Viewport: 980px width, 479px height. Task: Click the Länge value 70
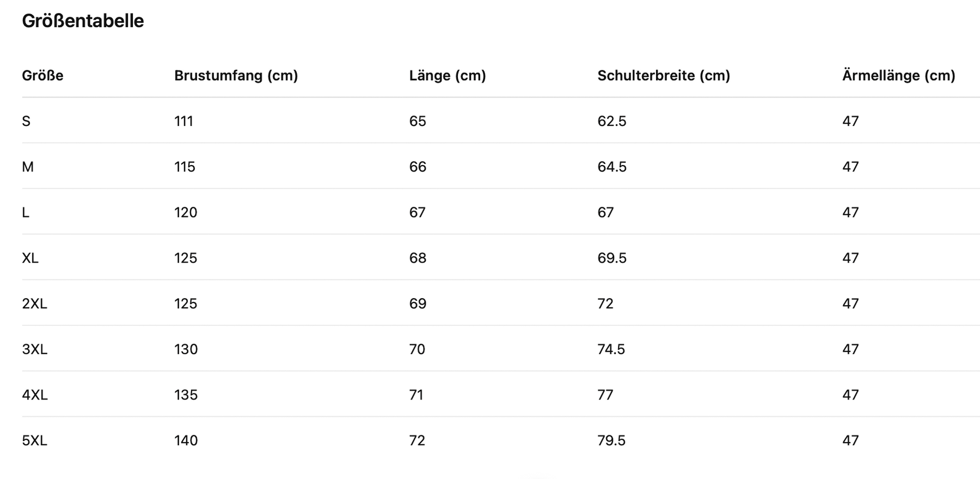[x=417, y=349]
